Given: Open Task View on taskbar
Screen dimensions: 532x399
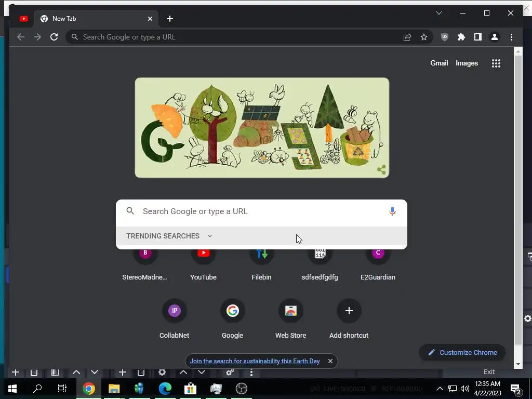Looking at the screenshot, I should click(x=62, y=389).
